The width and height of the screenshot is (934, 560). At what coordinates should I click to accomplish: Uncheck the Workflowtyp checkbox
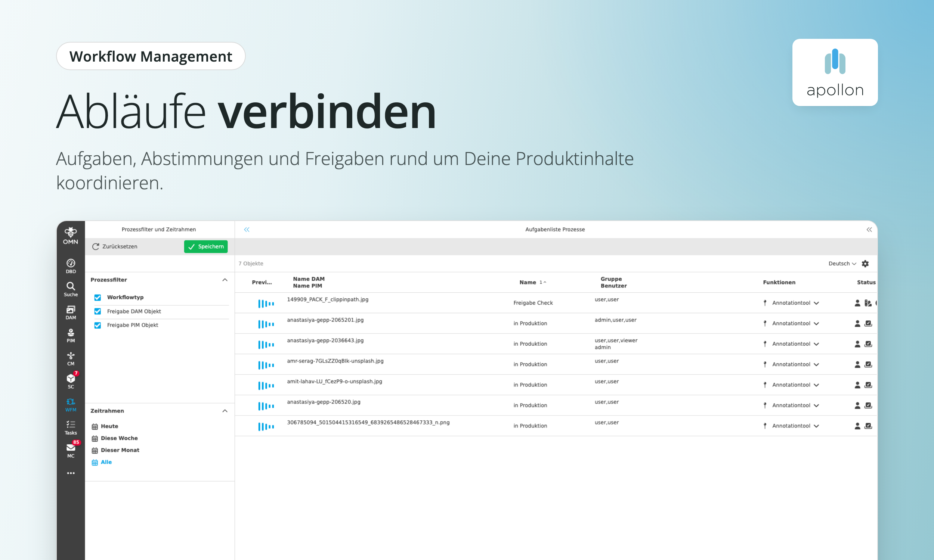tap(98, 297)
